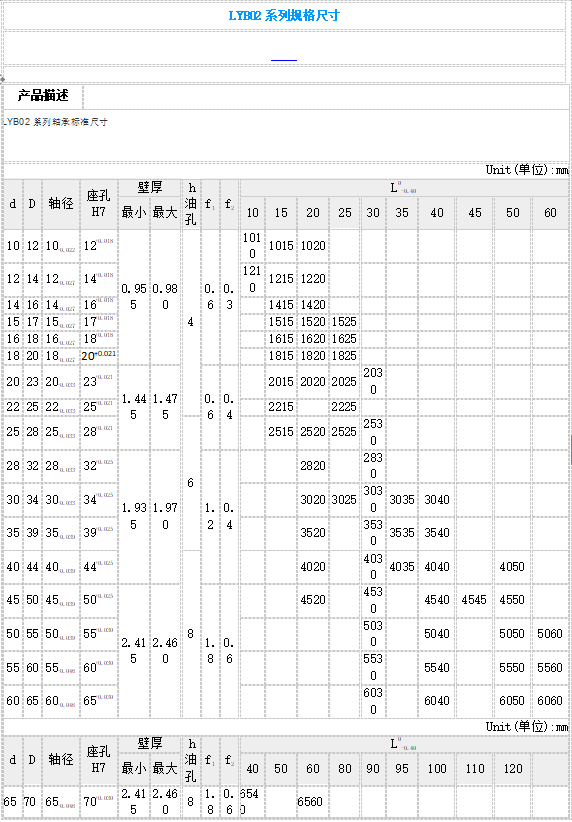
Task: Click the 轴径 header in bottom table
Action: pyautogui.click(x=61, y=759)
